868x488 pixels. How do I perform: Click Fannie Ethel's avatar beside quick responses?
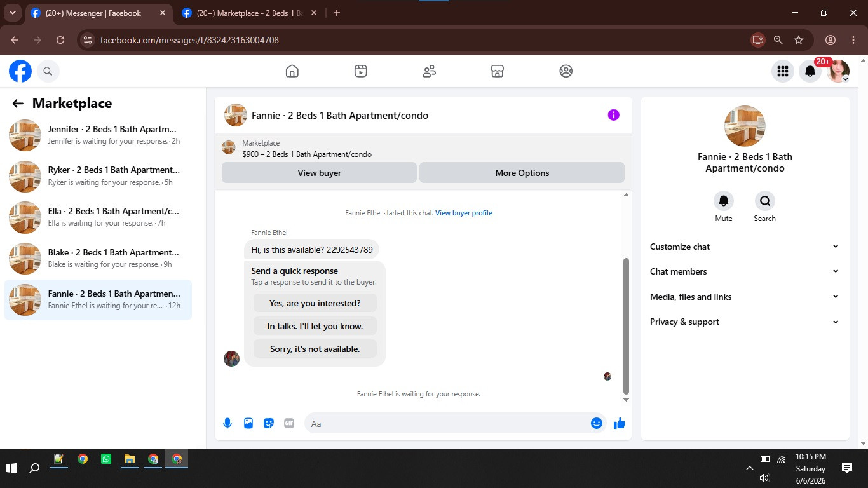[231, 358]
